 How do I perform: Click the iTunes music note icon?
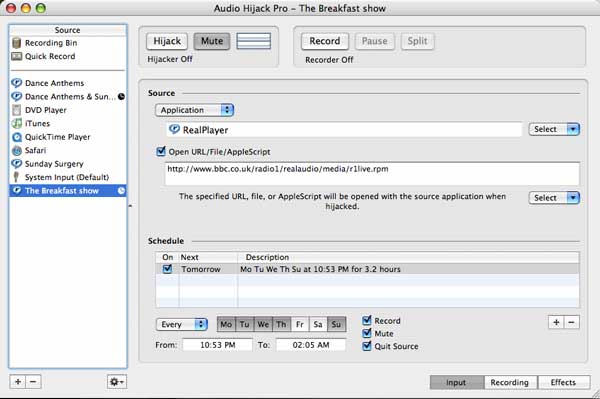pos(16,123)
